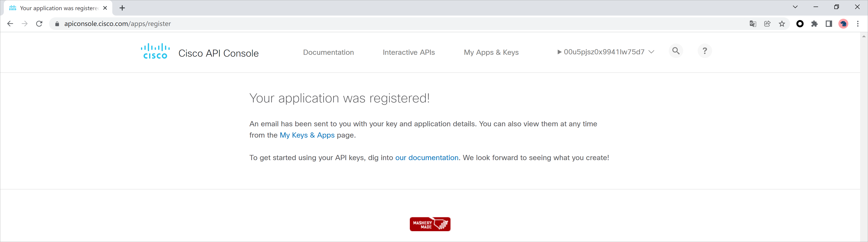868x242 pixels.
Task: Toggle the browser side panel icon
Action: coord(829,23)
